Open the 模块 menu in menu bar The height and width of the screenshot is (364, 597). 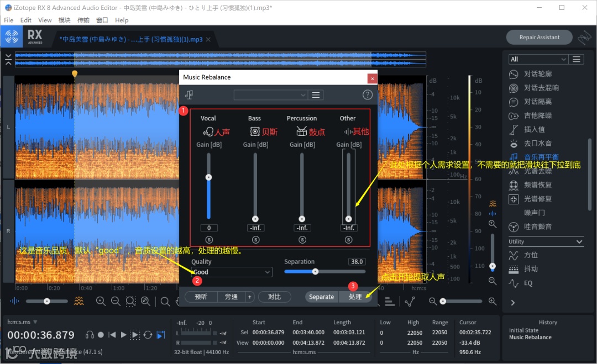(64, 20)
